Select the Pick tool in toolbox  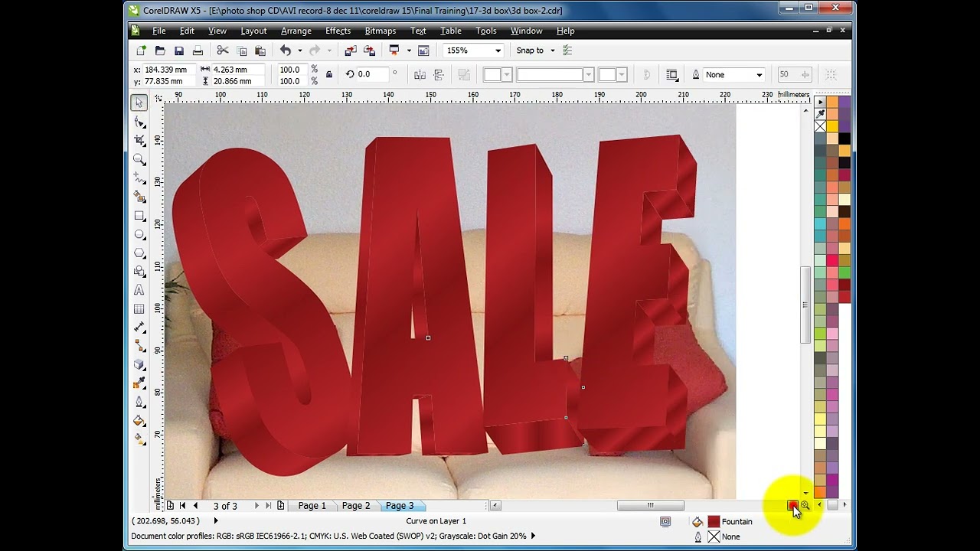139,103
